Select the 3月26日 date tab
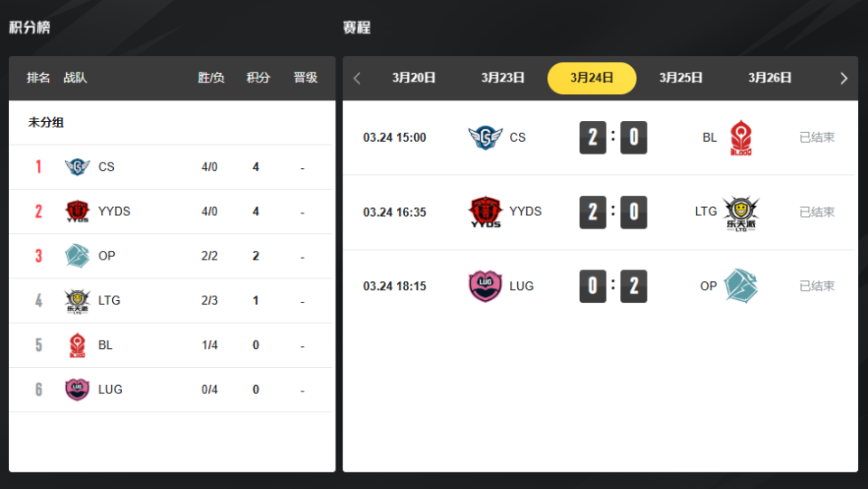The image size is (868, 489). tap(769, 79)
